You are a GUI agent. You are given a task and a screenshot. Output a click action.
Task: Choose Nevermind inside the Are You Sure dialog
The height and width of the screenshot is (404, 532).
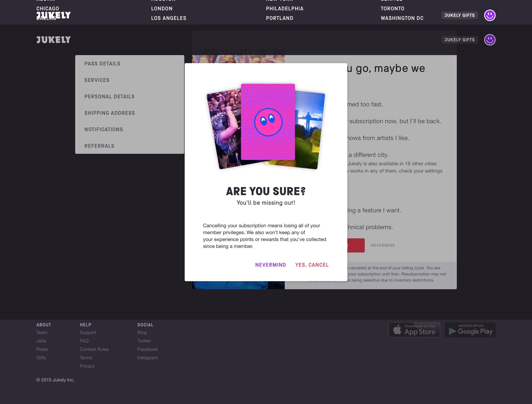coord(270,265)
